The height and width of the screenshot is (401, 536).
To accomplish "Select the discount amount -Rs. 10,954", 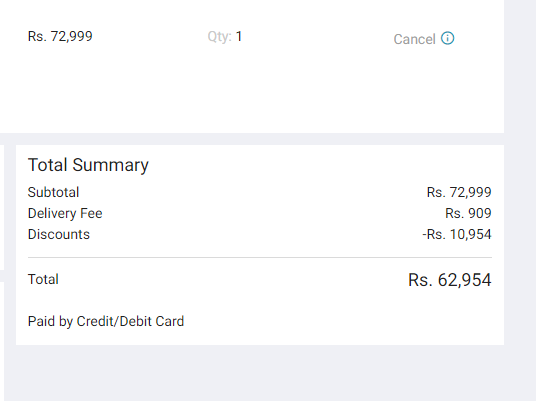I will click(457, 235).
